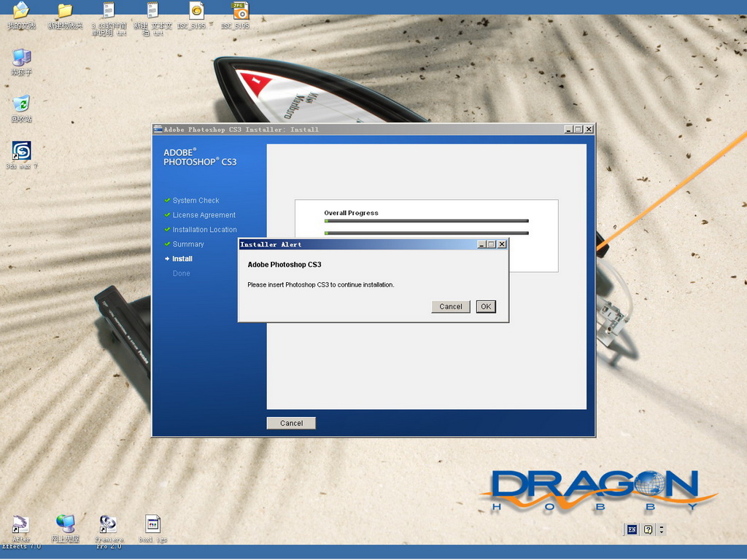The image size is (747, 560).
Task: Select the box1.igs file icon
Action: click(152, 529)
